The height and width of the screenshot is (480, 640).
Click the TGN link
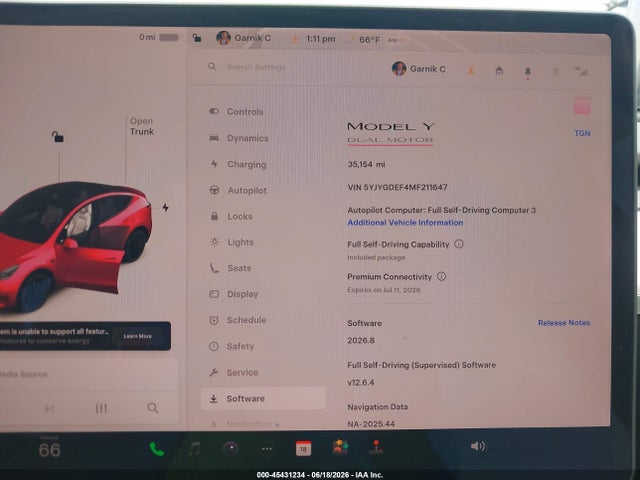(582, 133)
